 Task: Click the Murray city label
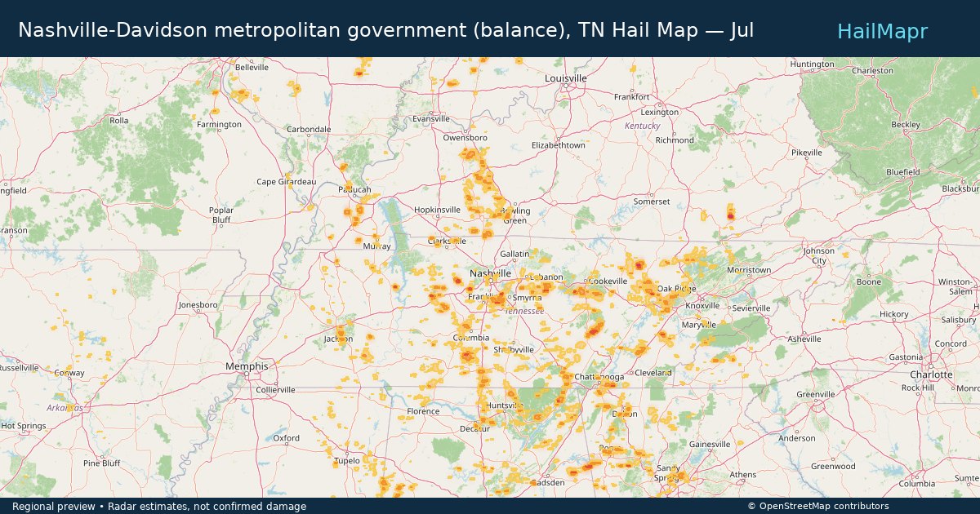(376, 245)
